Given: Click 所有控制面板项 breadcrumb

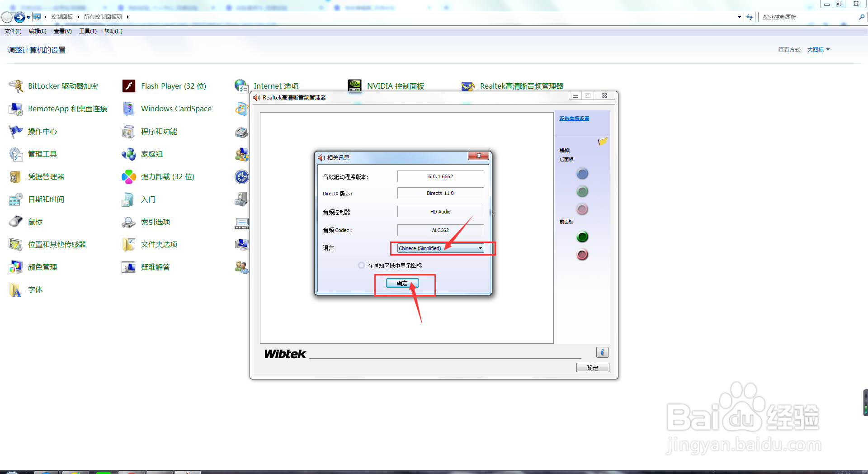Looking at the screenshot, I should 103,17.
